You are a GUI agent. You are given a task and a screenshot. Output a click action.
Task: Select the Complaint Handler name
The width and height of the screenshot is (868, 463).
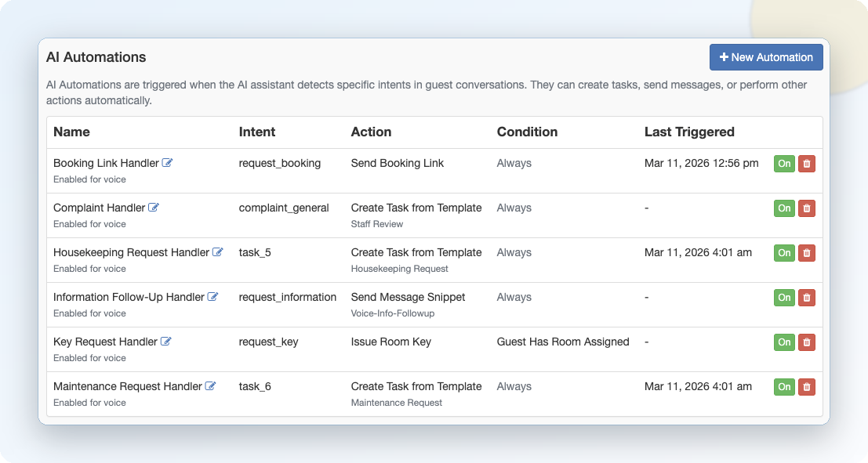click(x=99, y=208)
